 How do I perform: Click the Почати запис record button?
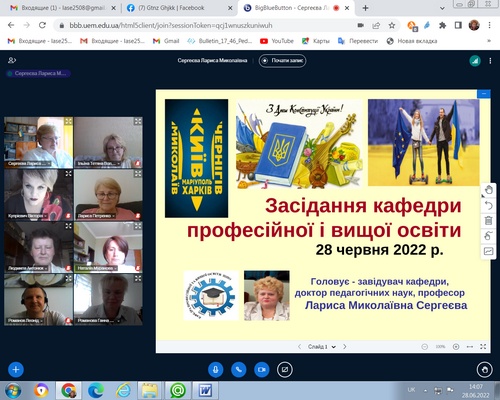click(x=282, y=61)
